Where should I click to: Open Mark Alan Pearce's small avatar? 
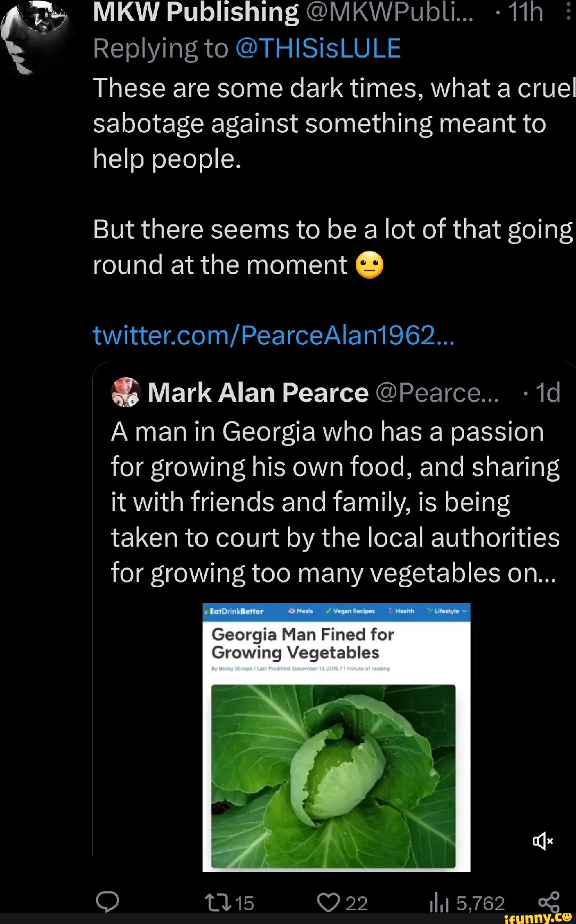pos(125,392)
